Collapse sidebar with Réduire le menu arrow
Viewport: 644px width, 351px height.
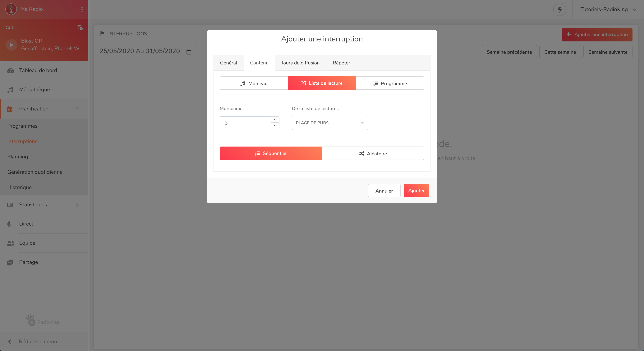coord(10,341)
